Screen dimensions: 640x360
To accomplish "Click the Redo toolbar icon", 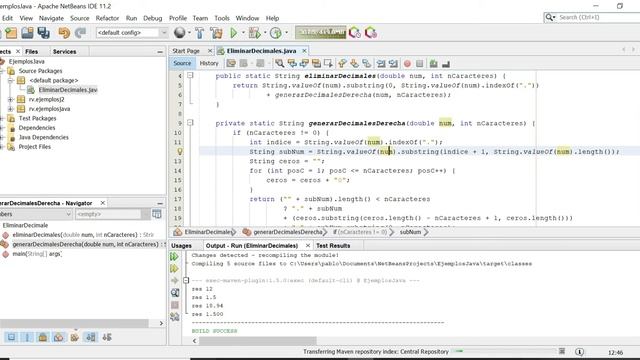I will pos(80,33).
